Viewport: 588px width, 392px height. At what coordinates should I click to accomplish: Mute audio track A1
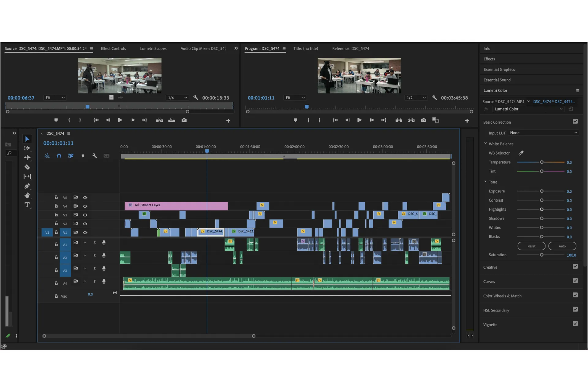click(x=85, y=243)
